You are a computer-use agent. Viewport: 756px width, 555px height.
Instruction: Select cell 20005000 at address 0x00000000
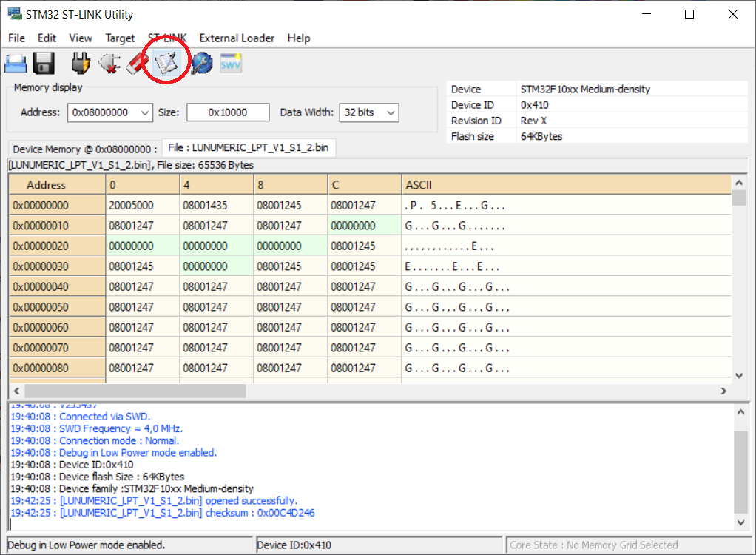tap(132, 206)
